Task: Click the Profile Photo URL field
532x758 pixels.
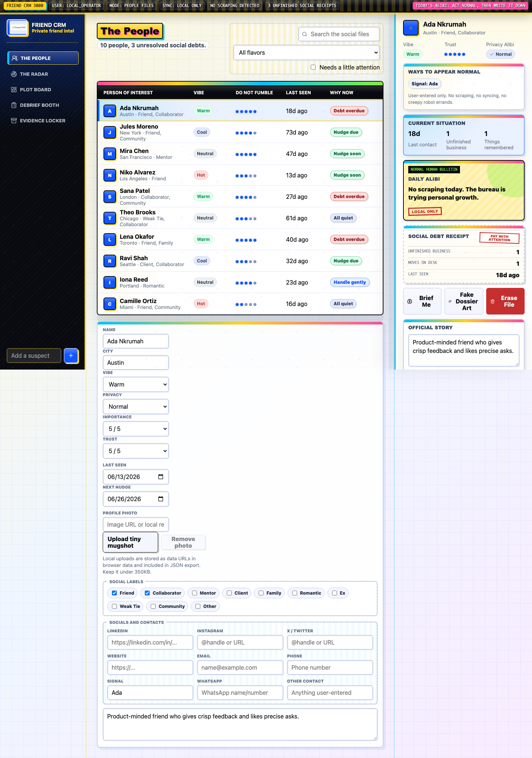Action: tap(136, 524)
